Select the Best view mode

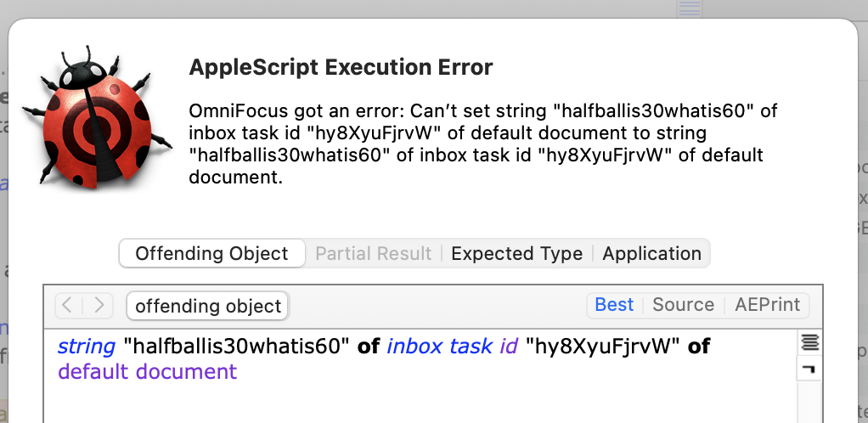(x=614, y=305)
